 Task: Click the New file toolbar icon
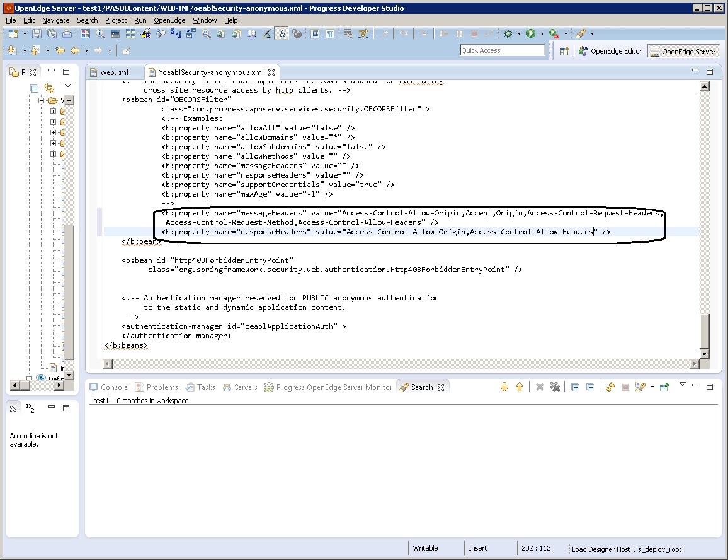click(x=13, y=33)
